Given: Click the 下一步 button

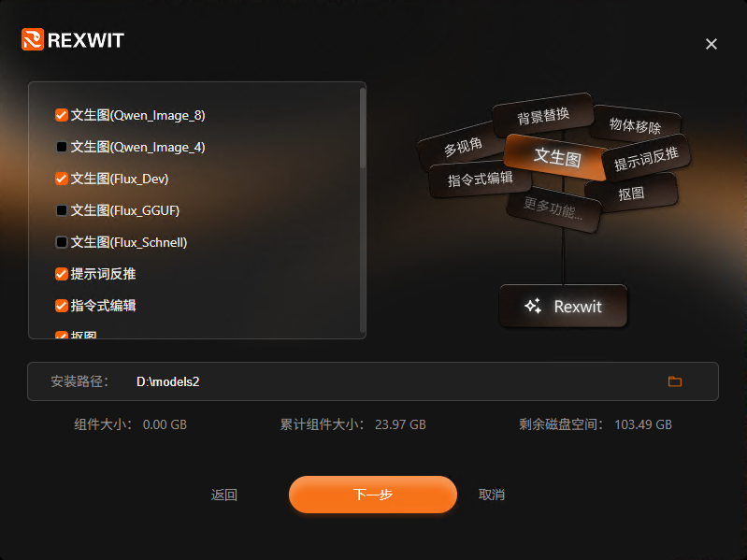Looking at the screenshot, I should click(x=372, y=495).
